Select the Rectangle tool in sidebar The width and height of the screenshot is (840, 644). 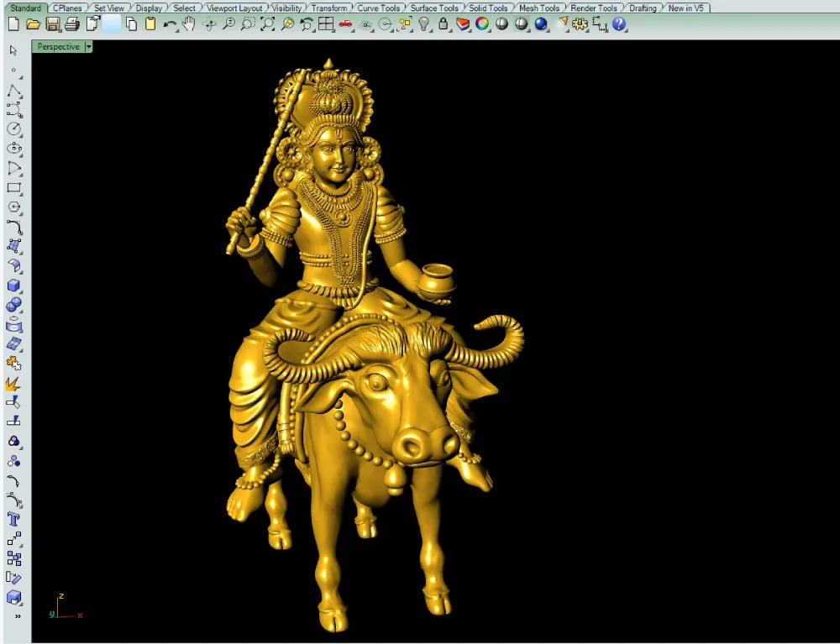point(14,187)
